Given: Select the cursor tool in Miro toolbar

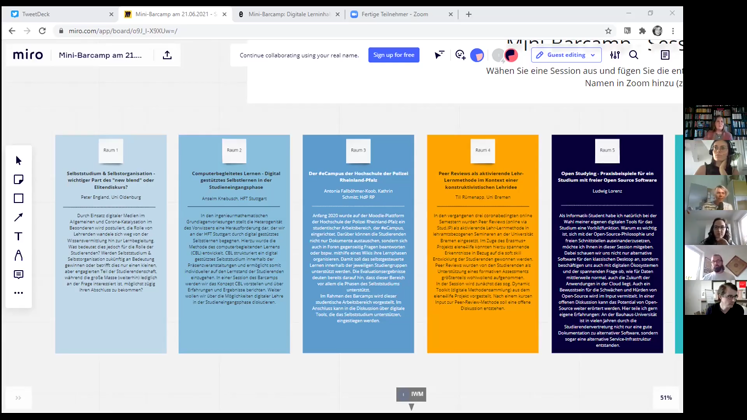Looking at the screenshot, I should point(18,161).
